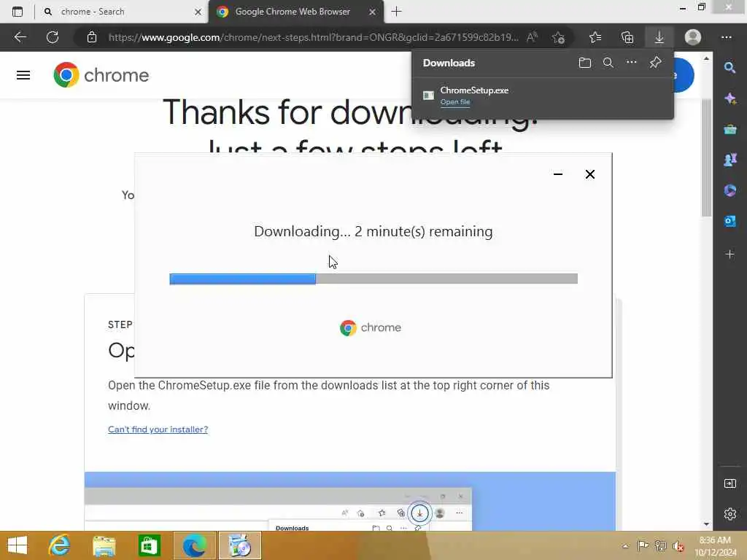Image resolution: width=747 pixels, height=560 pixels.
Task: Open the Chrome page hamburger menu
Action: click(x=23, y=75)
